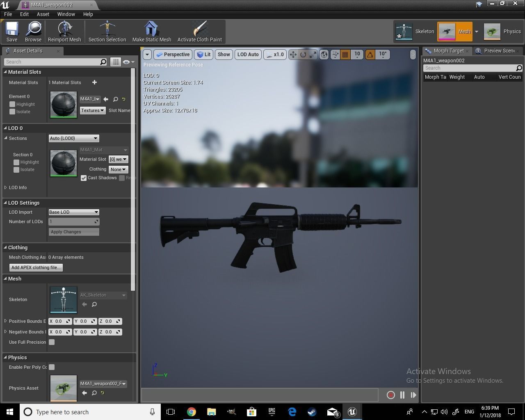Open the File menu
This screenshot has width=525, height=420.
pos(8,14)
